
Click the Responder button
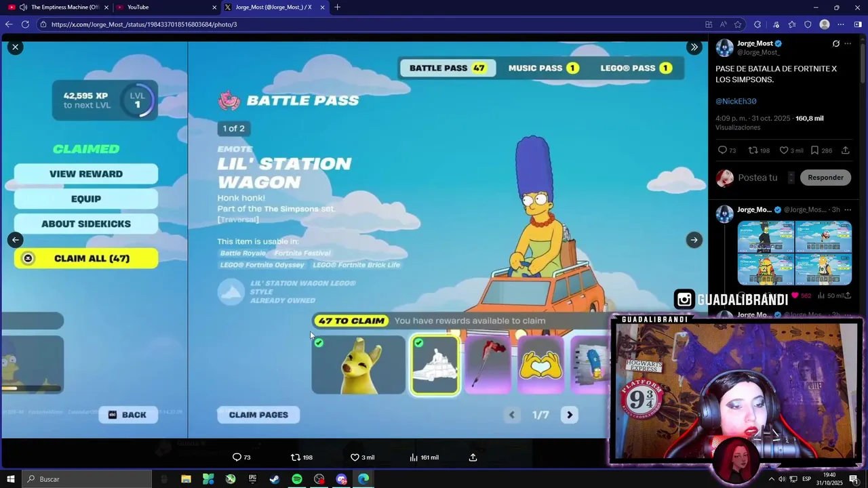point(825,178)
